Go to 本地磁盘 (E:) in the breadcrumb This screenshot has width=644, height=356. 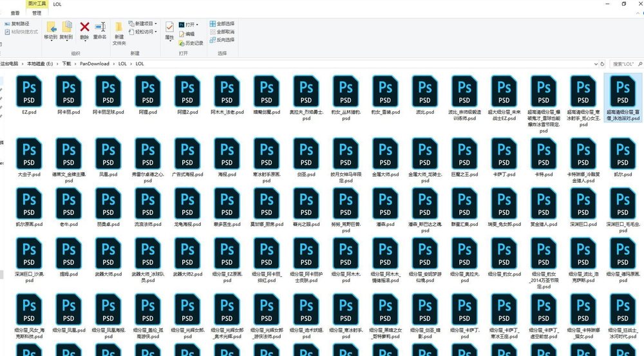click(40, 64)
